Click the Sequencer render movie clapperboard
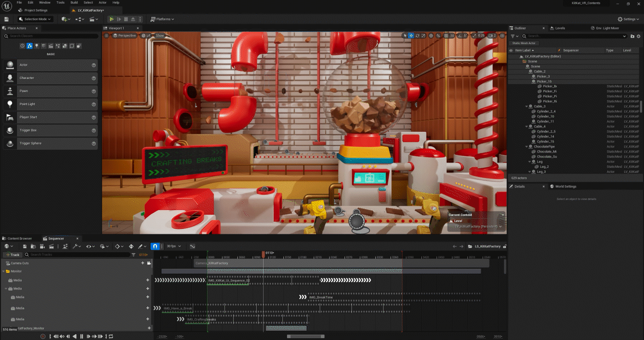Screen dimensions: 644x340 pyautogui.click(x=51, y=246)
